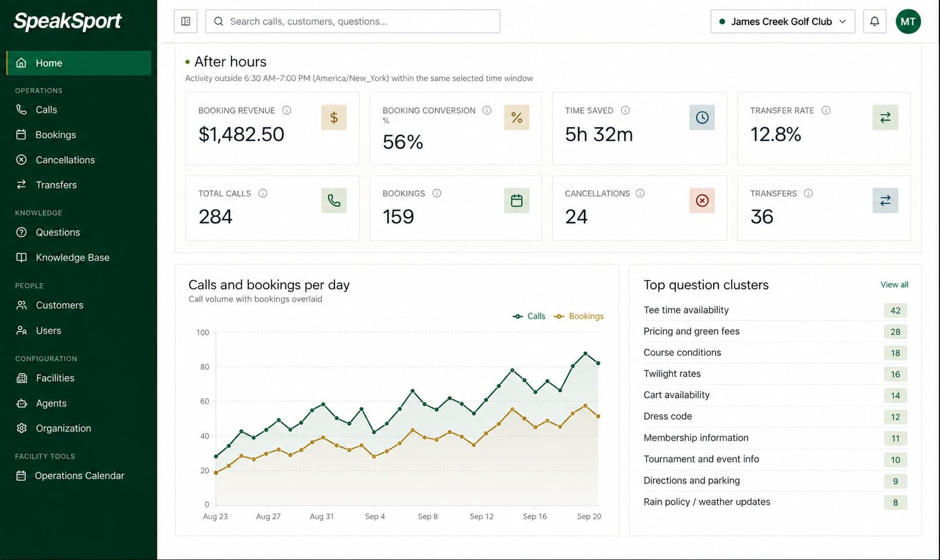Image resolution: width=940 pixels, height=560 pixels.
Task: Click the Transfer Rate info icon
Action: coord(826,110)
